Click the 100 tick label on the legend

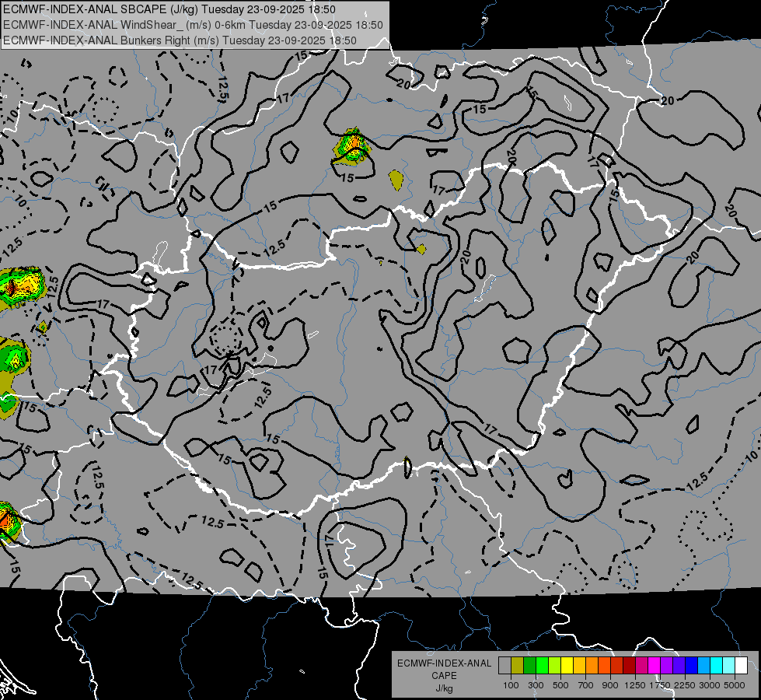(511, 685)
